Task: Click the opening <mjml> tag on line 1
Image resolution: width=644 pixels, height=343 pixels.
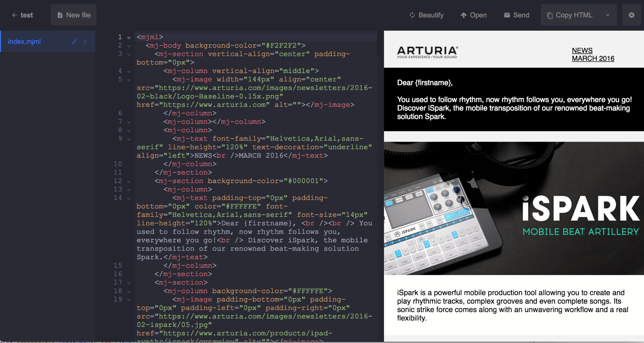Action: (x=150, y=37)
